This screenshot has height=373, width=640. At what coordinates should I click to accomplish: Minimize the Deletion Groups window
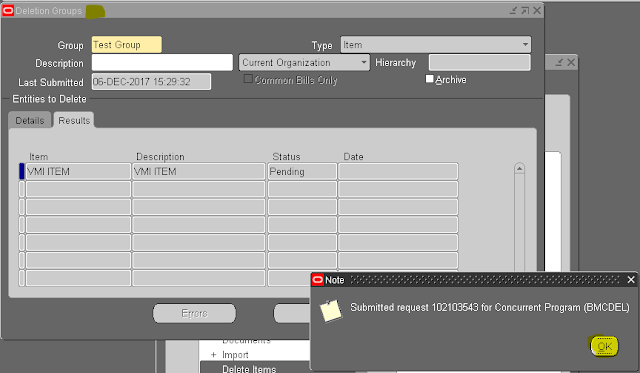pyautogui.click(x=513, y=11)
